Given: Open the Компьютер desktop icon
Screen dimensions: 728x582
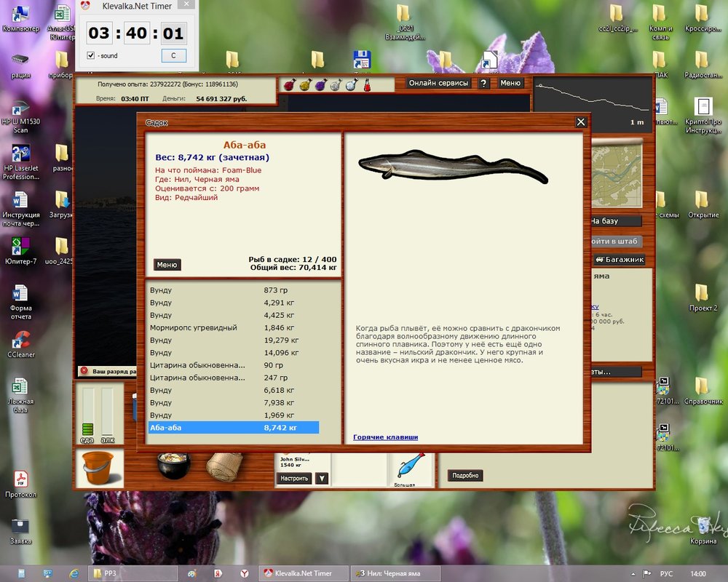Looking at the screenshot, I should coord(20,19).
